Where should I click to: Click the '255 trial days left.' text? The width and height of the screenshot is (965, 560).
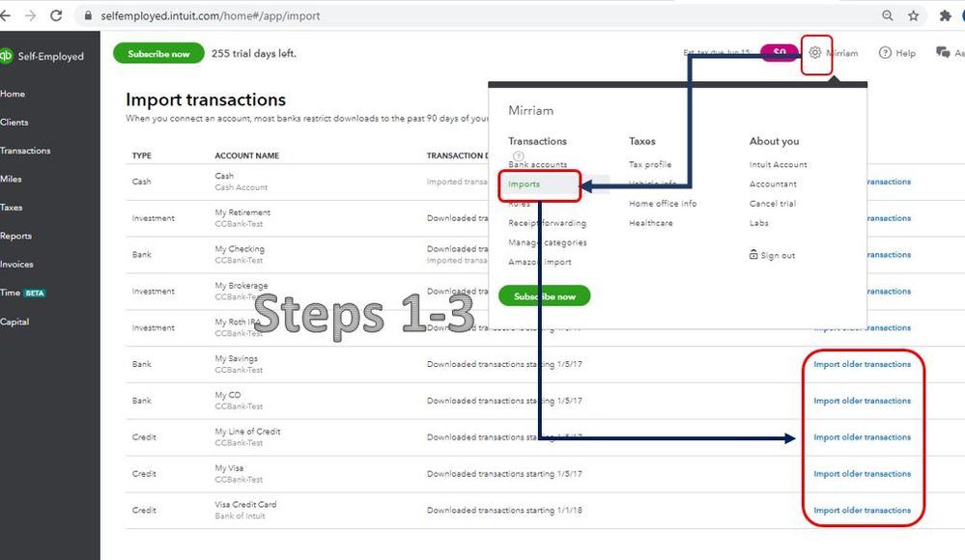click(x=253, y=53)
